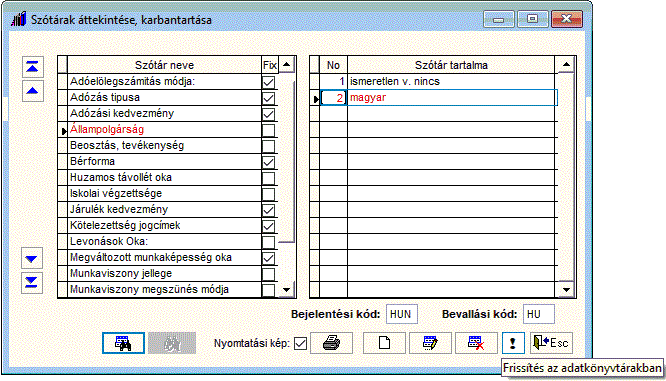Click content list scrollbar up arrow
This screenshot has height=381, width=666.
click(x=566, y=65)
